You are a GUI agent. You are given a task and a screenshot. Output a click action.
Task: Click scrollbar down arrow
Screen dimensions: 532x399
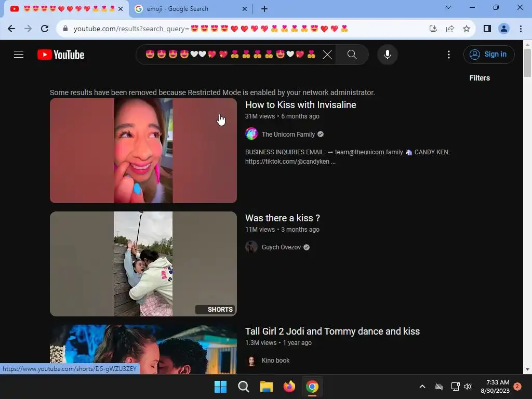click(x=527, y=369)
